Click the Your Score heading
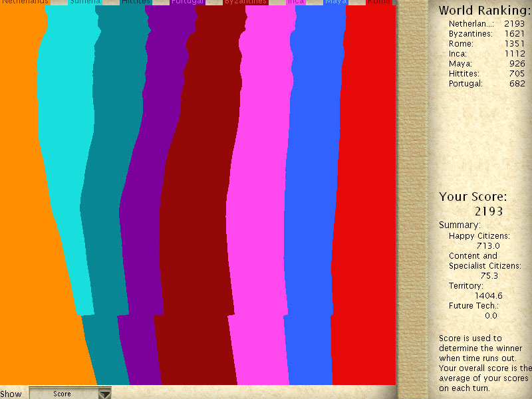The image size is (532, 399). 473,197
